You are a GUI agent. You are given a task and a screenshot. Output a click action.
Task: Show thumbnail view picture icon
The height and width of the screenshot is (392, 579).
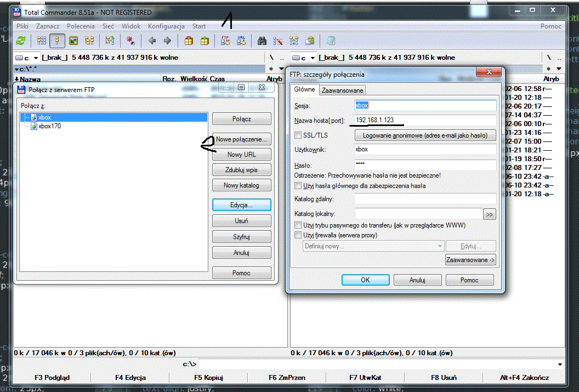click(73, 41)
